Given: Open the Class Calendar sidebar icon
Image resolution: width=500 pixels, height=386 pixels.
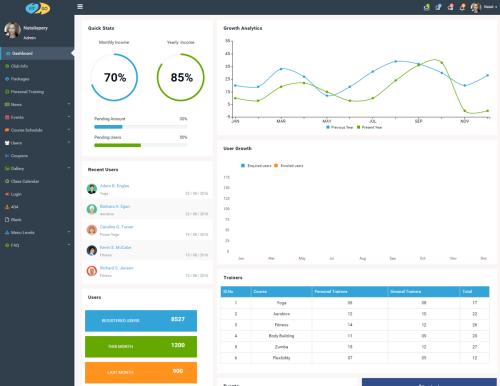Looking at the screenshot, I should (x=7, y=181).
